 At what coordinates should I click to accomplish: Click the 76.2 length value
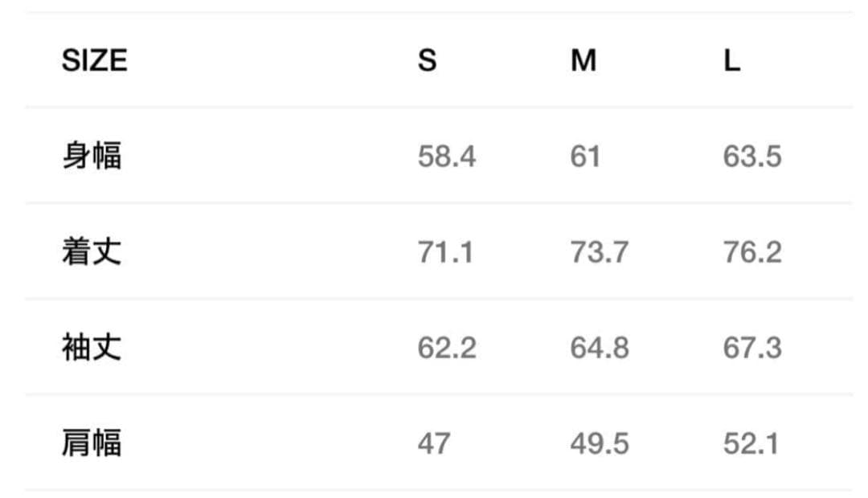click(751, 252)
